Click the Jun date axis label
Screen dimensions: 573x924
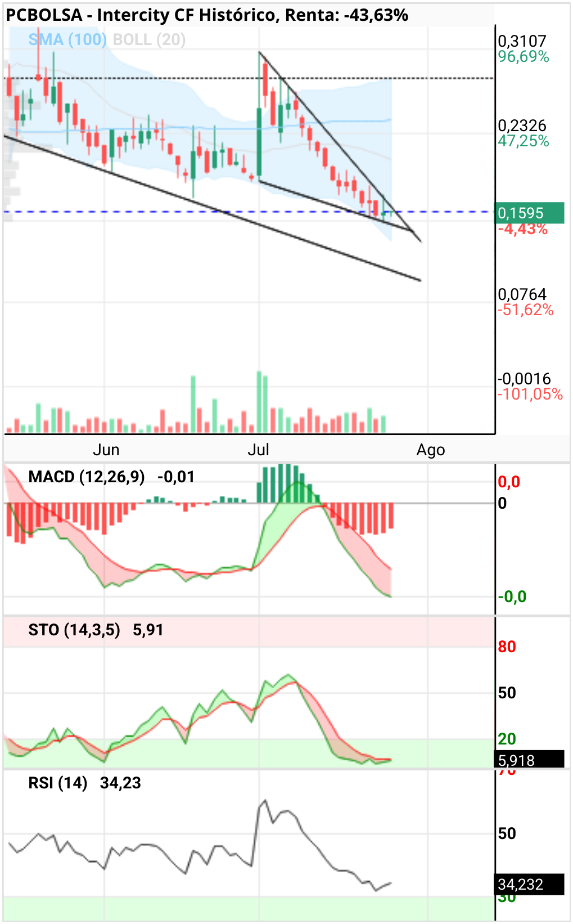click(106, 450)
